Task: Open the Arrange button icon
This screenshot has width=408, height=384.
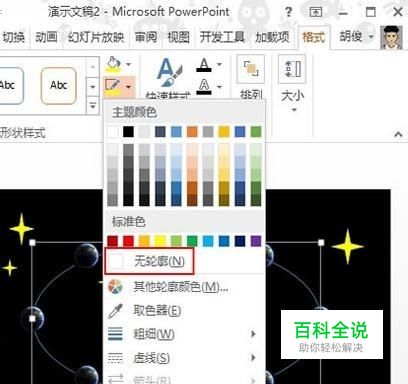Action: coord(251,69)
